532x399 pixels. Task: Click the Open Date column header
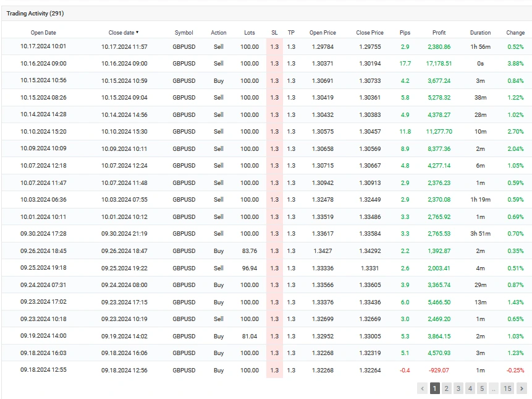point(43,33)
